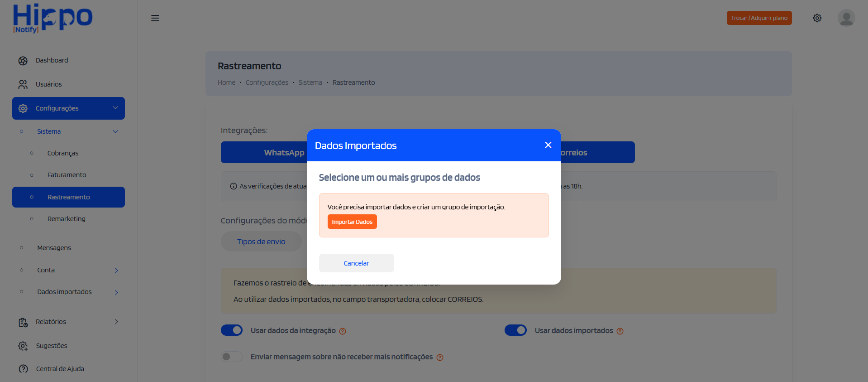
Task: Open the Tipos de envio tab
Action: click(261, 242)
